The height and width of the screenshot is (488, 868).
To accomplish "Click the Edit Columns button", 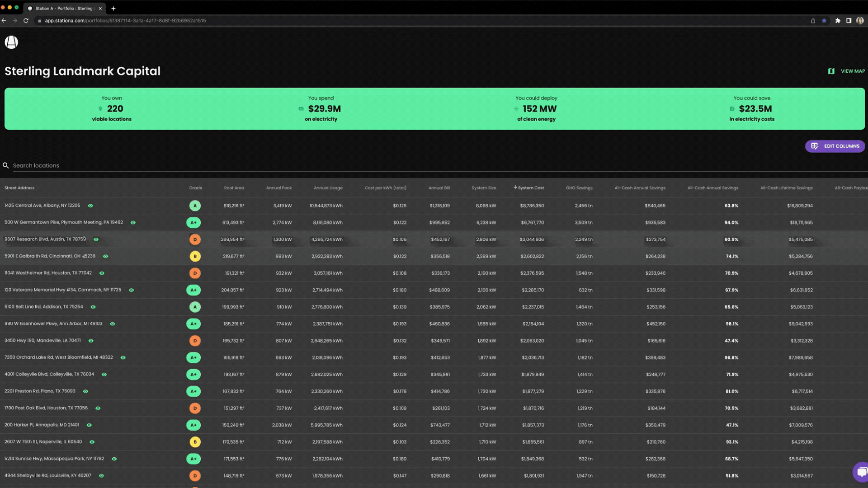I will click(835, 146).
